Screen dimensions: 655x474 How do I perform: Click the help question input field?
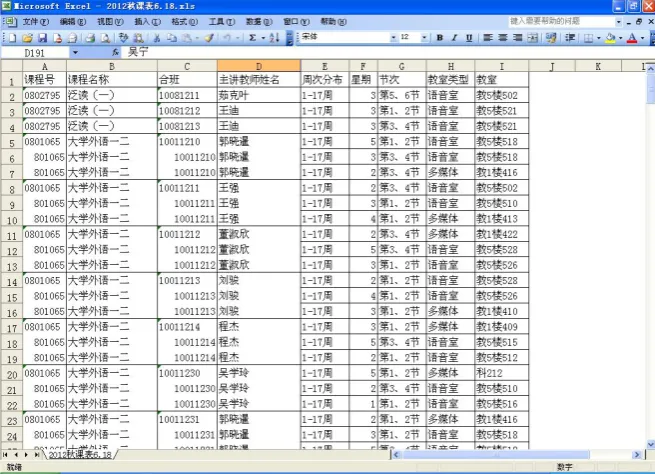click(561, 21)
